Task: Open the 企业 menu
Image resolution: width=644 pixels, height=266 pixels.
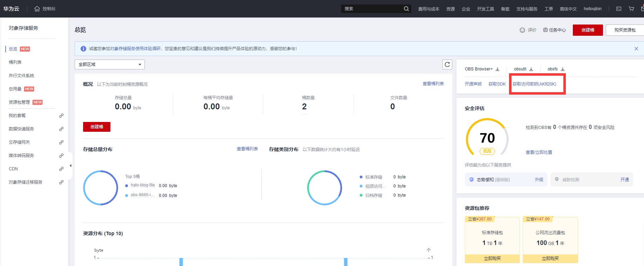Action: point(466,9)
